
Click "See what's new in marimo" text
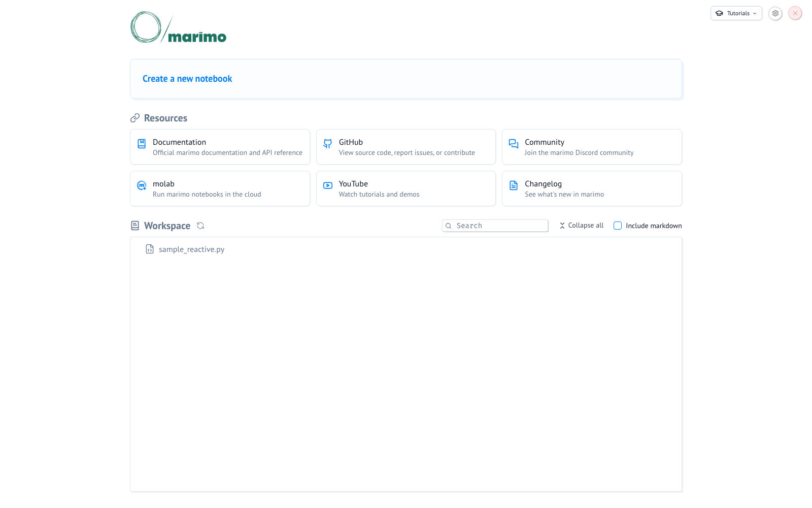click(564, 194)
